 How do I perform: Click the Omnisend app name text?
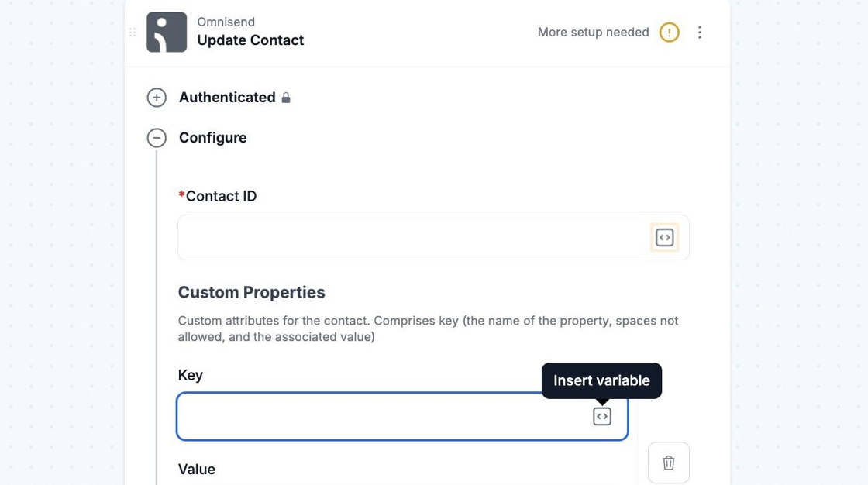226,22
